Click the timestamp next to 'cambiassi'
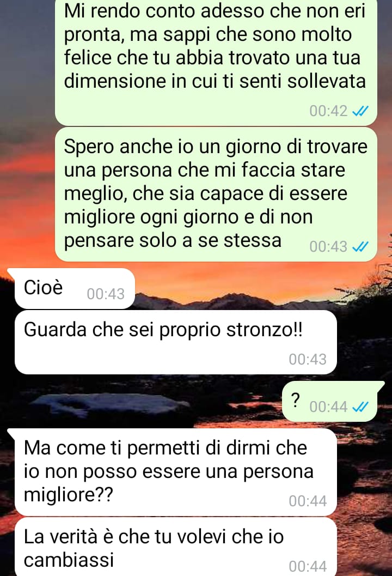Viewport: 392px width, 576px height. click(308, 566)
